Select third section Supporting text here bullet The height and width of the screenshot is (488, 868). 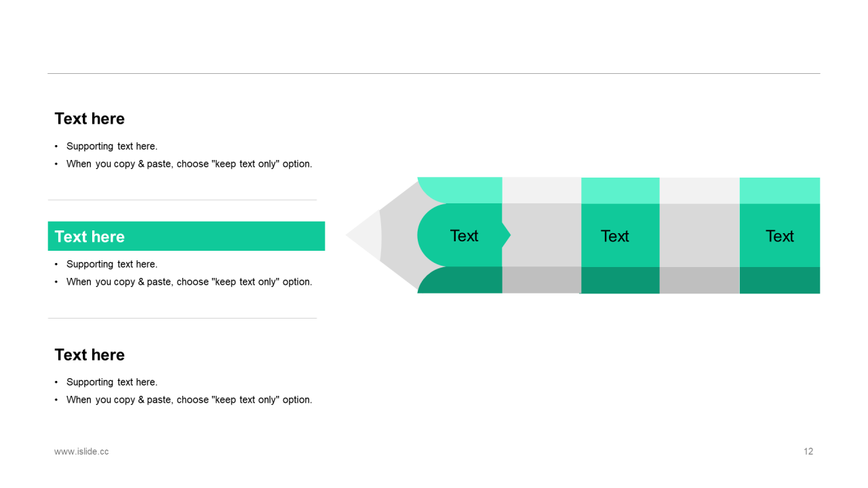point(112,382)
